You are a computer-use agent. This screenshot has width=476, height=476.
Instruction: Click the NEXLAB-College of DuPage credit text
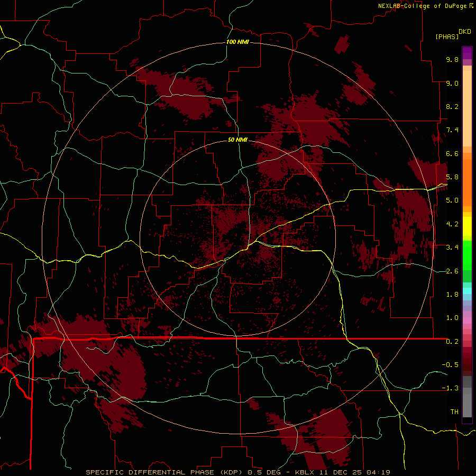(x=422, y=6)
